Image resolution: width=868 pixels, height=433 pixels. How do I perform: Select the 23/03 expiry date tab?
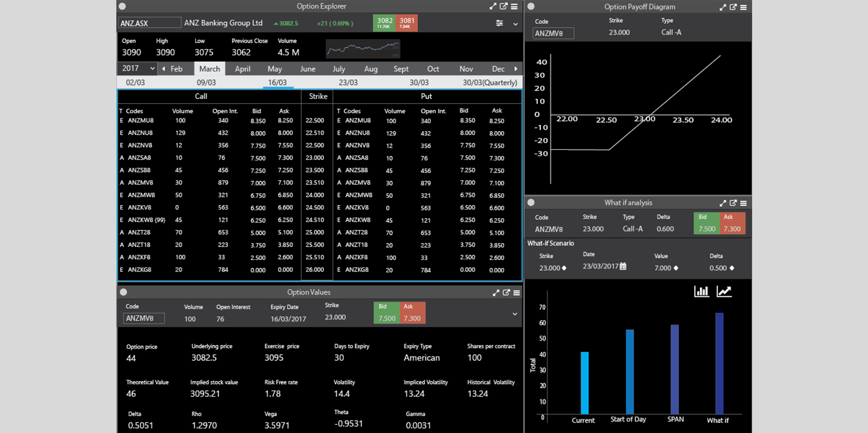pos(348,82)
